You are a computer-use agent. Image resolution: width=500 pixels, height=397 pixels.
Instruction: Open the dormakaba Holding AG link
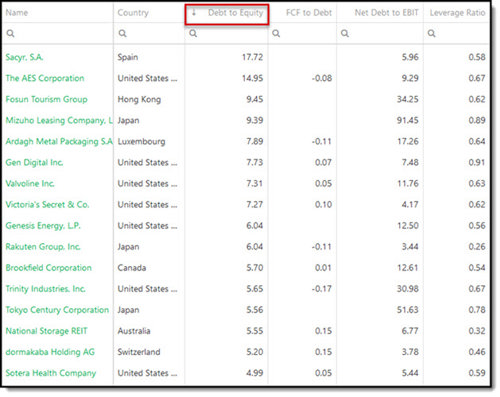(x=50, y=352)
